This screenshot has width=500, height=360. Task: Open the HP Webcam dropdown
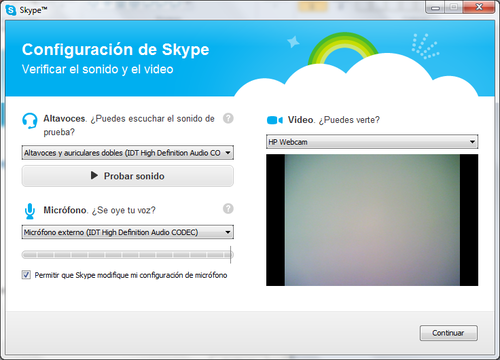pyautogui.click(x=372, y=142)
